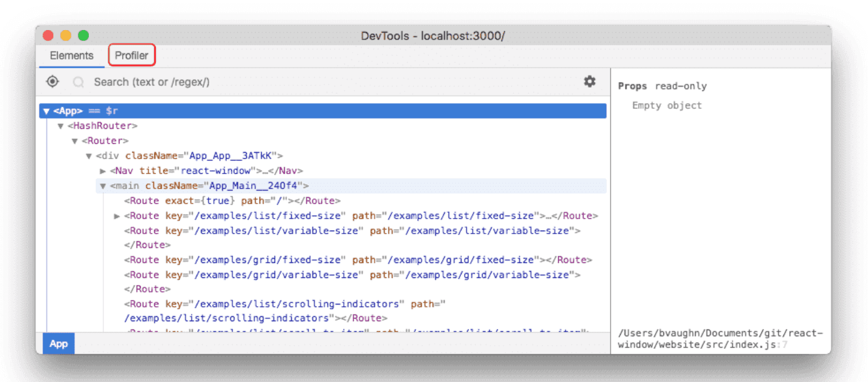Expand the /examples/list/fixed-size Route

point(116,215)
